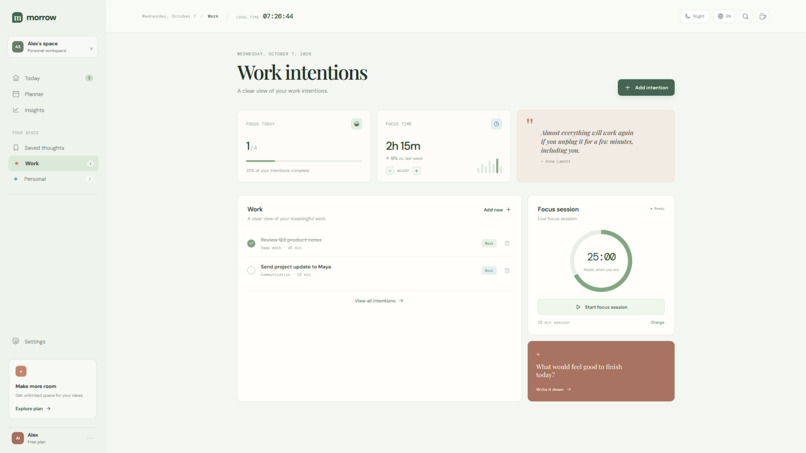Click the Focus Today card icon
The width and height of the screenshot is (806, 453).
point(356,124)
